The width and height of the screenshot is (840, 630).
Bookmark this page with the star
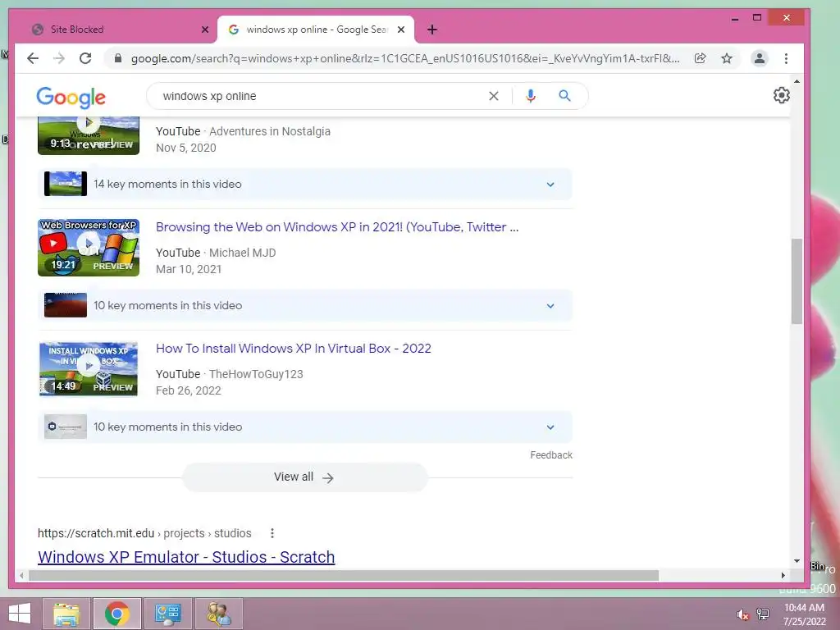(x=727, y=58)
